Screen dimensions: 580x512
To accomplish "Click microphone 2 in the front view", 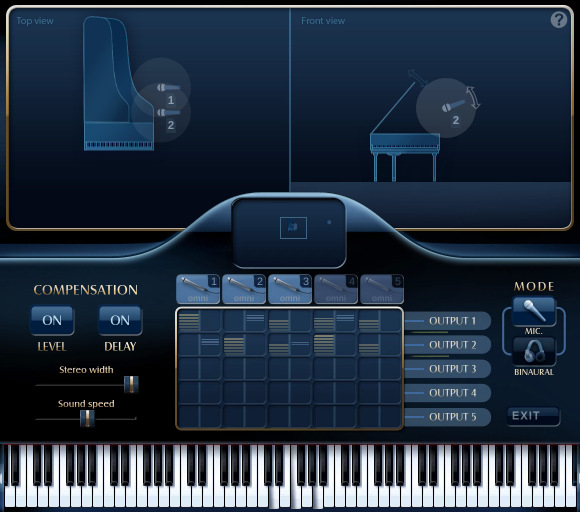I will 453,106.
